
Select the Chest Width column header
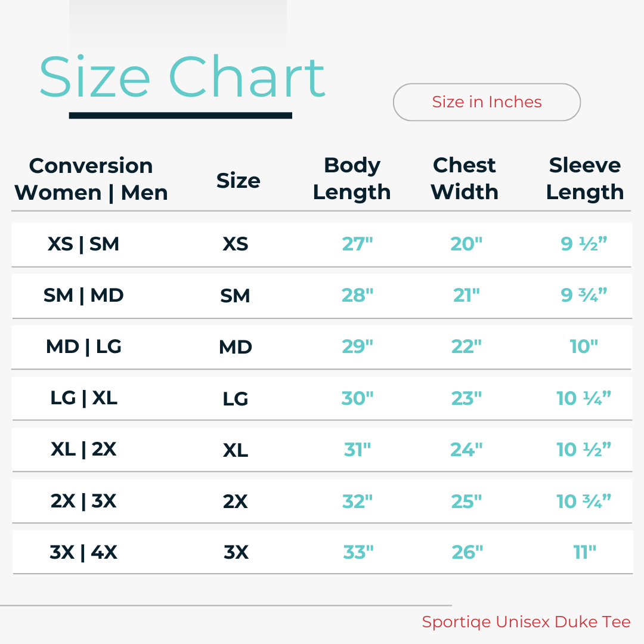465,179
